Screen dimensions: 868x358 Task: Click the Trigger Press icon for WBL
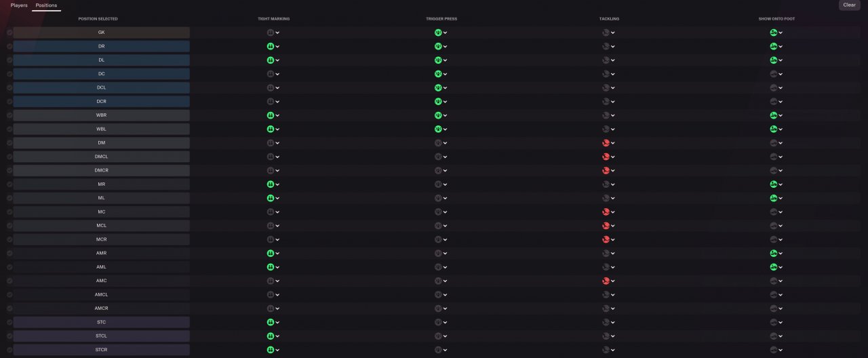pyautogui.click(x=438, y=129)
